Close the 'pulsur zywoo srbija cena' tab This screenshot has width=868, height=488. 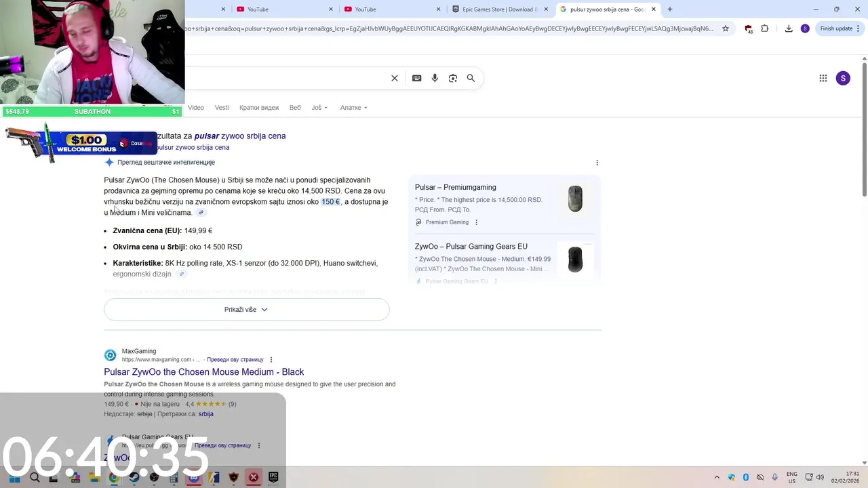click(x=654, y=9)
